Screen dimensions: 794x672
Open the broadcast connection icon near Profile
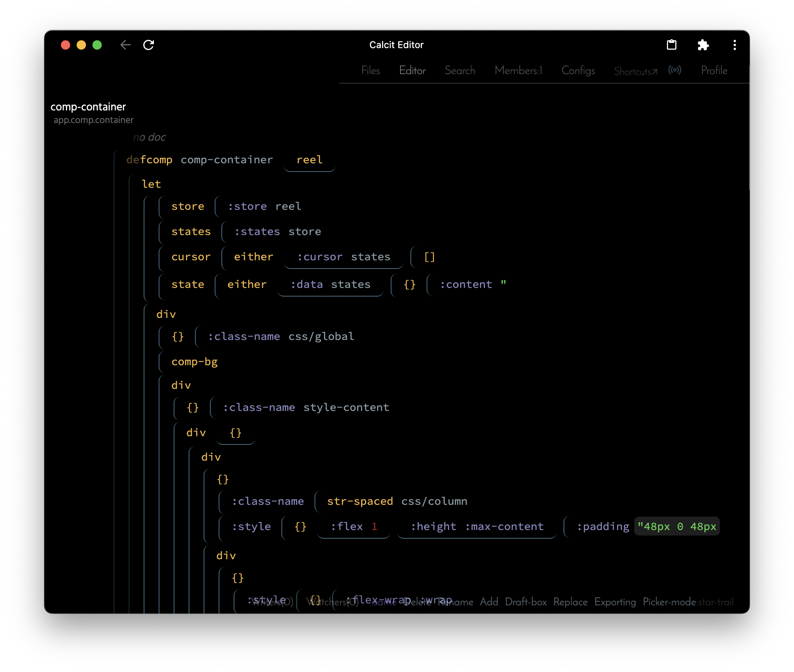point(676,70)
